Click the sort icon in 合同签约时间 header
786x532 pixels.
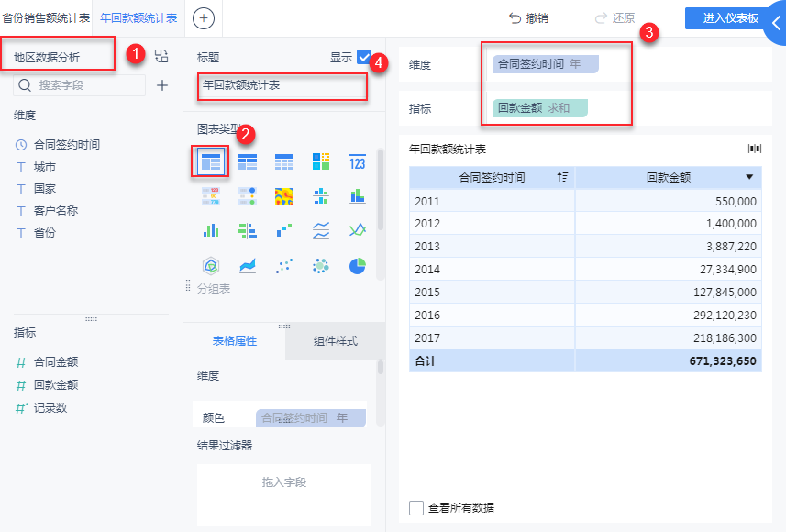[562, 177]
